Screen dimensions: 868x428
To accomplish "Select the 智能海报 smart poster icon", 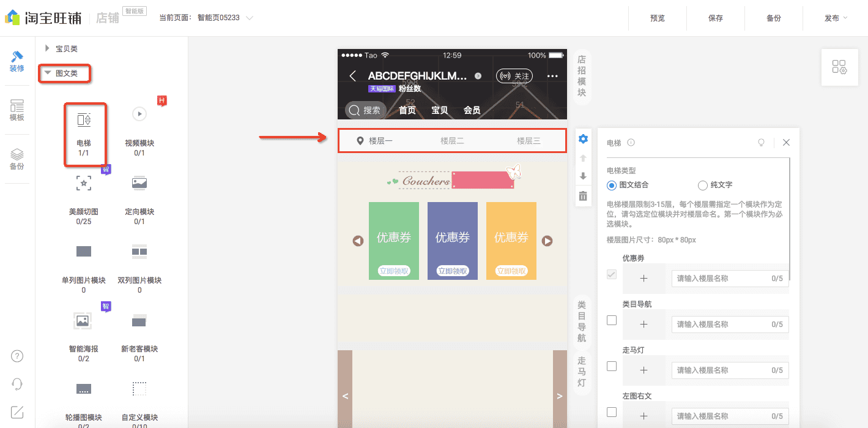I will (82, 320).
